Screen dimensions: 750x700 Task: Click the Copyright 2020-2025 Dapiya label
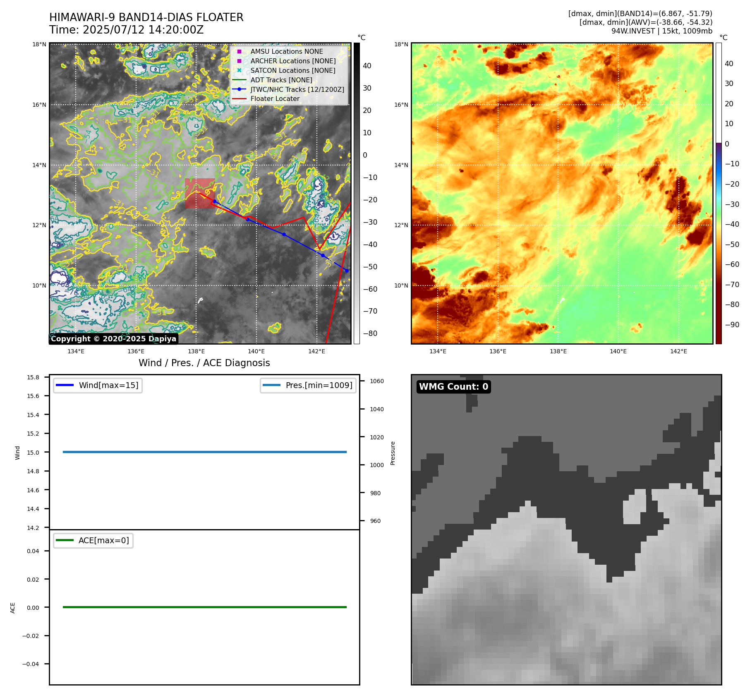coord(114,339)
